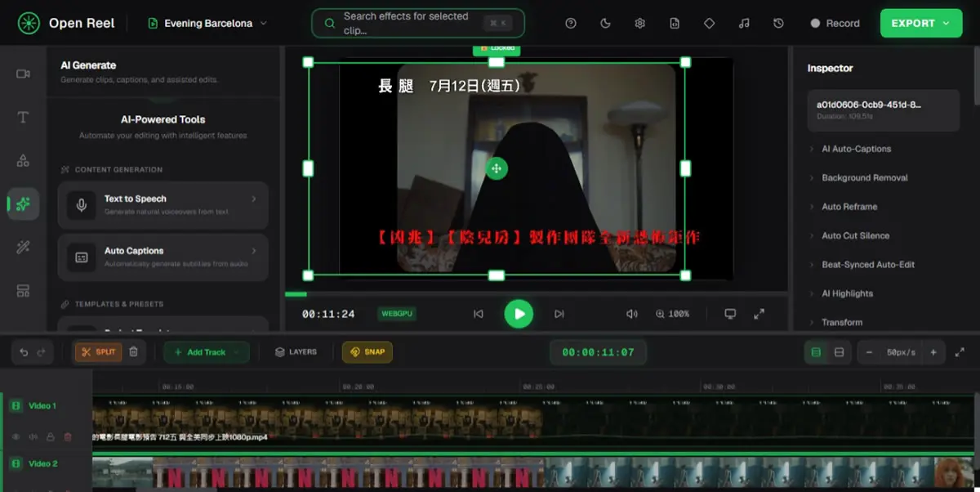Click the Open Reel logo icon
Screen dimensions: 980x492
pos(29,23)
